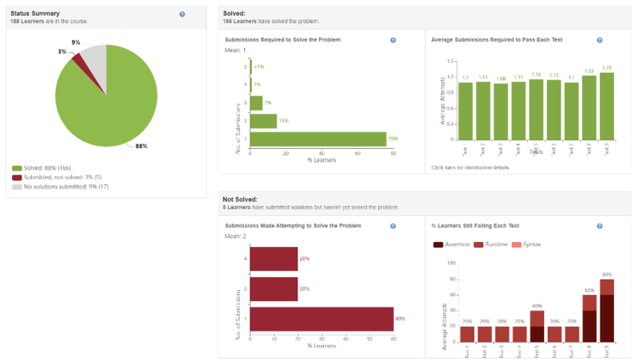Click the 15% bar for 2 submissions
Image resolution: width=638 pixels, height=364 pixels.
click(263, 121)
